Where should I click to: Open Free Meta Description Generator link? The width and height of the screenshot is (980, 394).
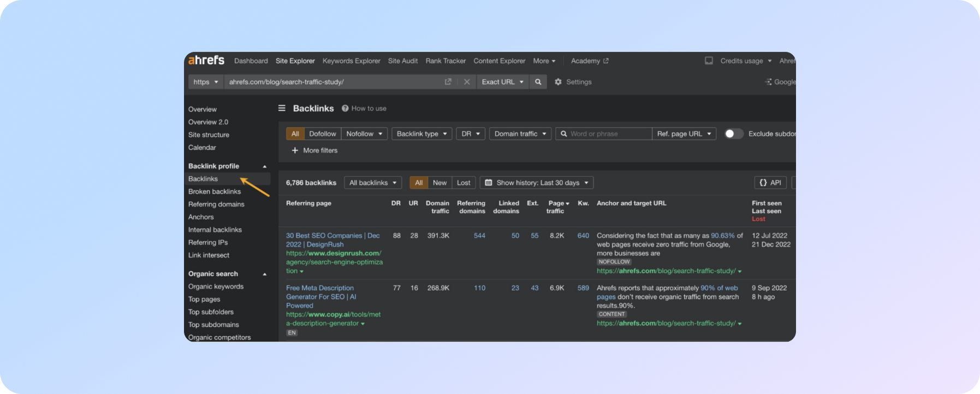click(x=321, y=297)
